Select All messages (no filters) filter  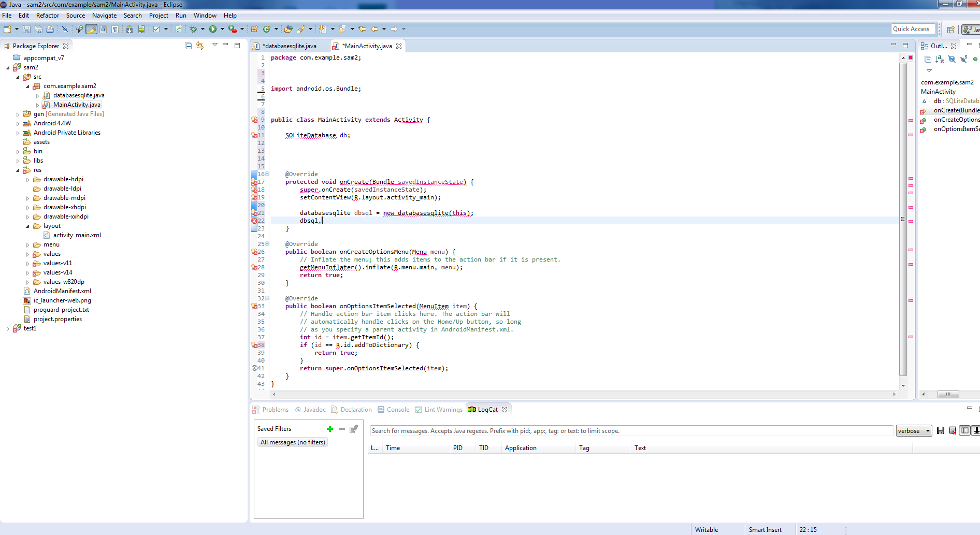coord(293,442)
